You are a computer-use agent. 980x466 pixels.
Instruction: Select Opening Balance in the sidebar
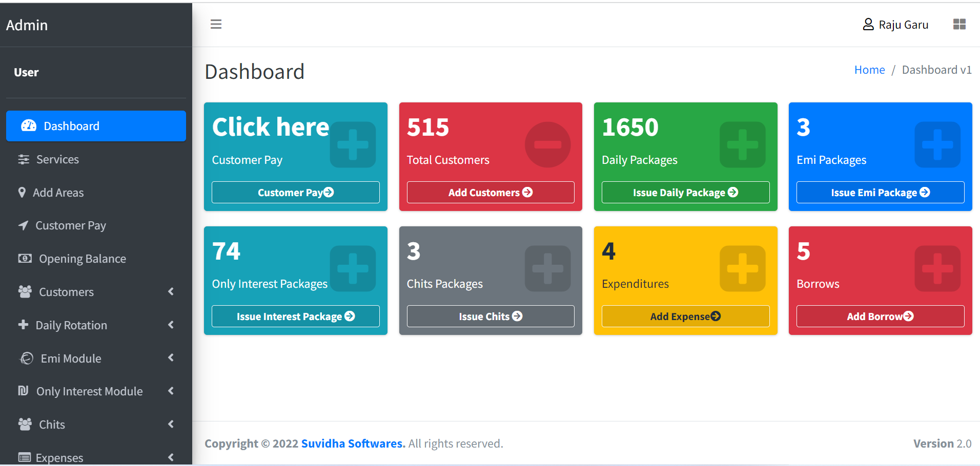[82, 259]
